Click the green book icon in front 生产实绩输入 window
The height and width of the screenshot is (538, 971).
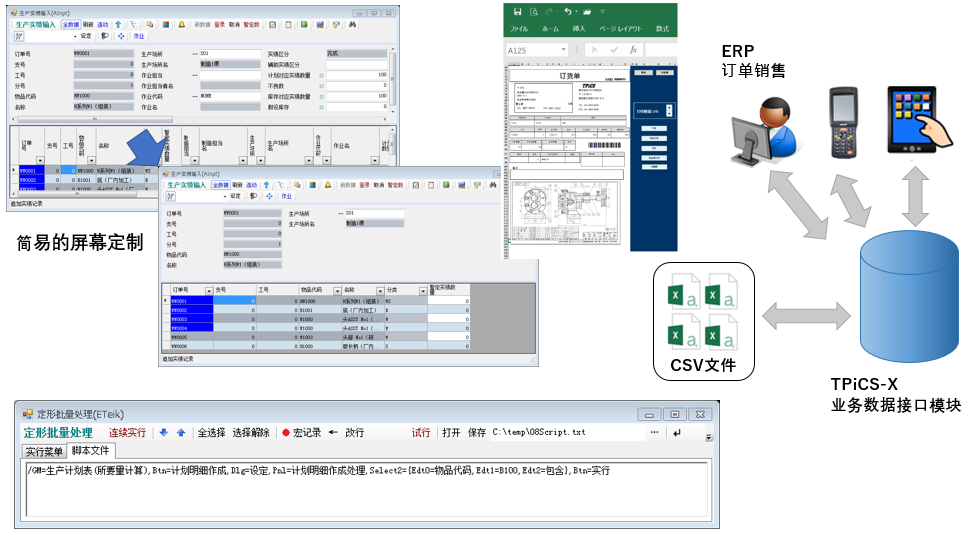pyautogui.click(x=446, y=185)
